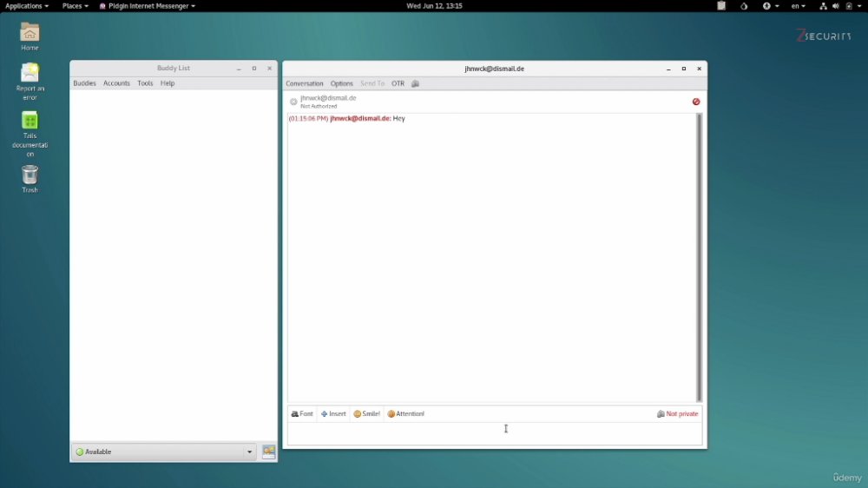The image size is (868, 488).
Task: Open the Tools menu in Buddy List
Action: pos(145,83)
